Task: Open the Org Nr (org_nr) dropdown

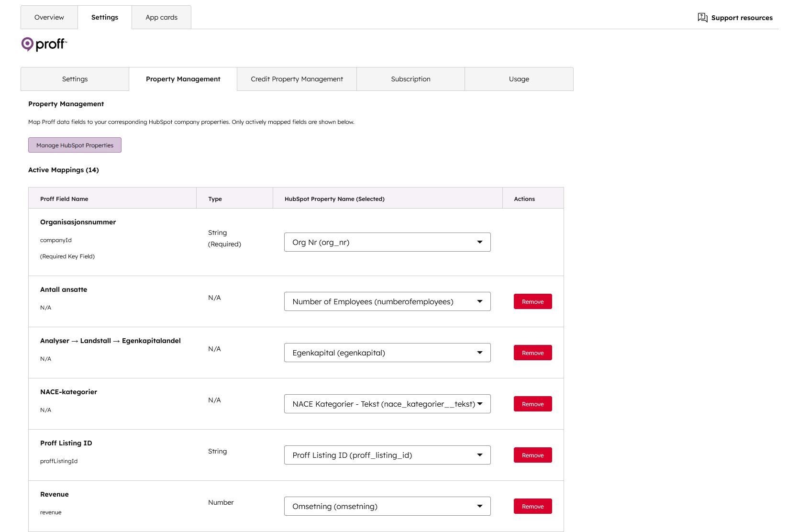Action: (388, 242)
